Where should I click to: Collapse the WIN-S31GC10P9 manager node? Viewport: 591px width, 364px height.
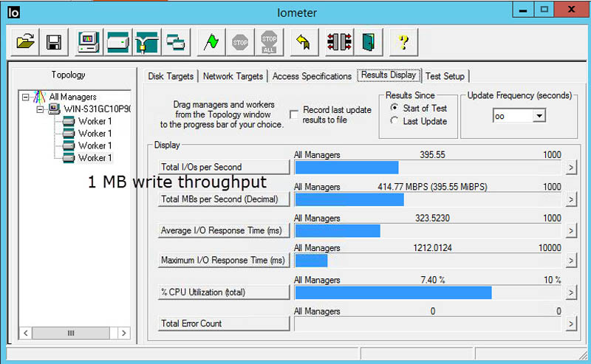(40, 110)
